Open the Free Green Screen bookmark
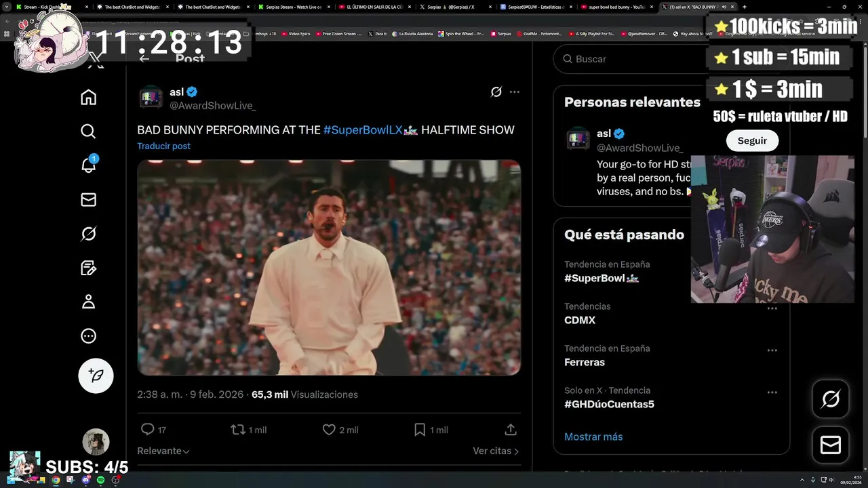This screenshot has width=868, height=488. tap(338, 33)
